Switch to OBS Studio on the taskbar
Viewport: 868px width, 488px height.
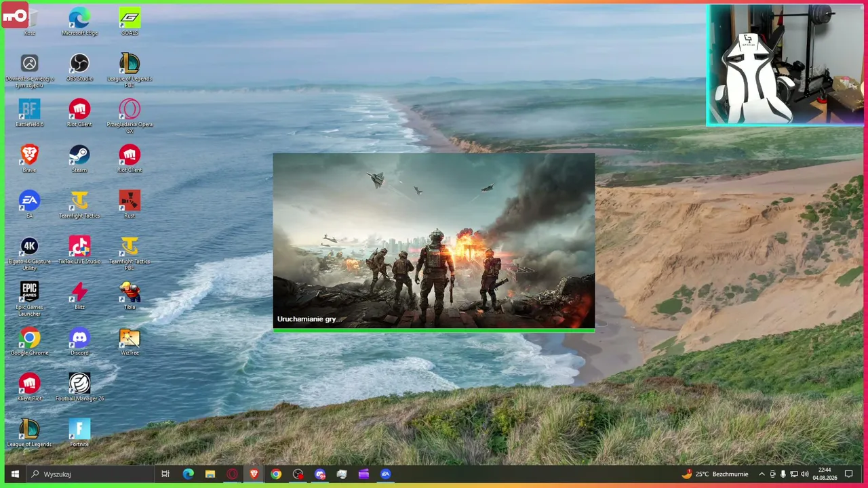[x=298, y=474]
